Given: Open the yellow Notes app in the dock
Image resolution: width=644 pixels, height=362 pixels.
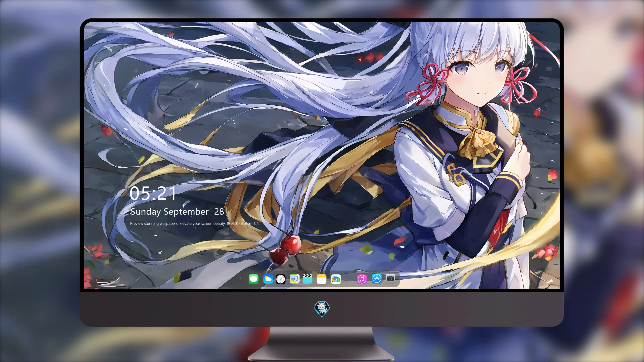Looking at the screenshot, I should pyautogui.click(x=321, y=279).
